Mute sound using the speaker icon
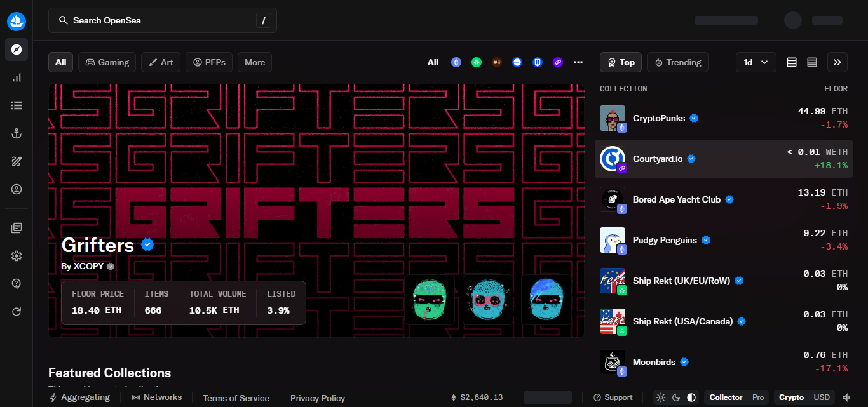Image resolution: width=868 pixels, height=407 pixels. click(846, 397)
